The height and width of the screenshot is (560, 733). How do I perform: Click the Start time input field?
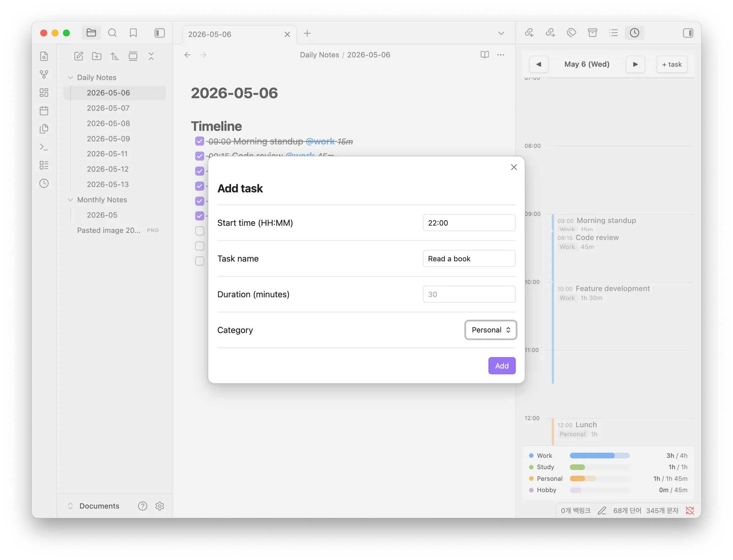tap(469, 223)
